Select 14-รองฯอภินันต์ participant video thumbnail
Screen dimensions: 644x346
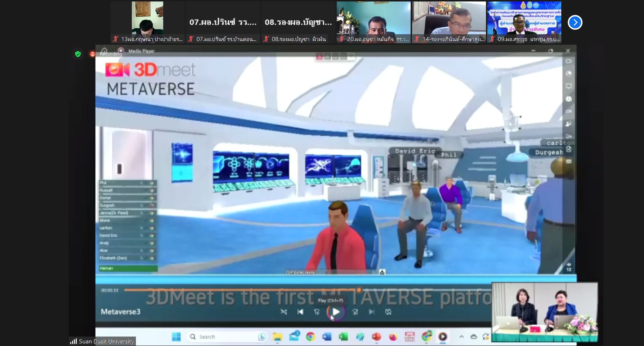point(449,22)
